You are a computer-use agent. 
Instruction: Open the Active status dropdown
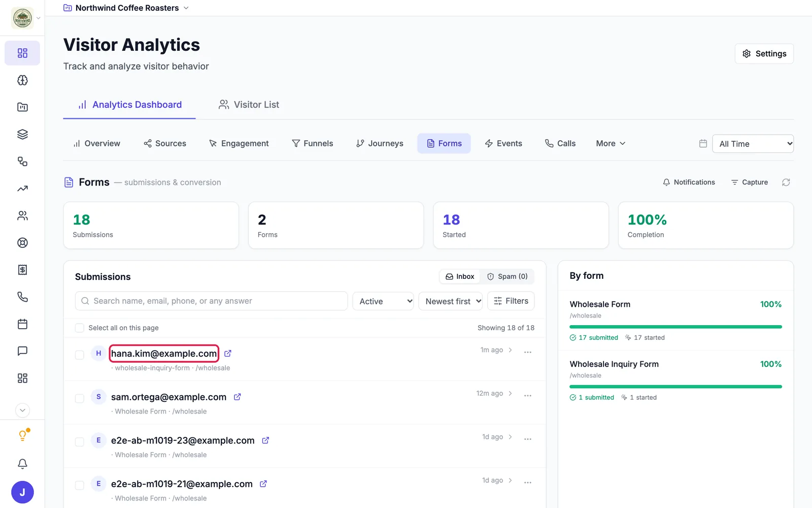pyautogui.click(x=383, y=301)
